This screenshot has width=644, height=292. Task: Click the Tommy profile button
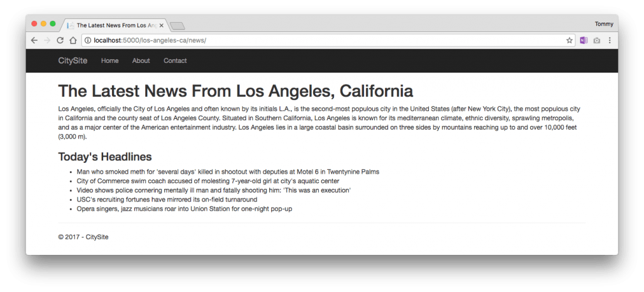click(603, 24)
